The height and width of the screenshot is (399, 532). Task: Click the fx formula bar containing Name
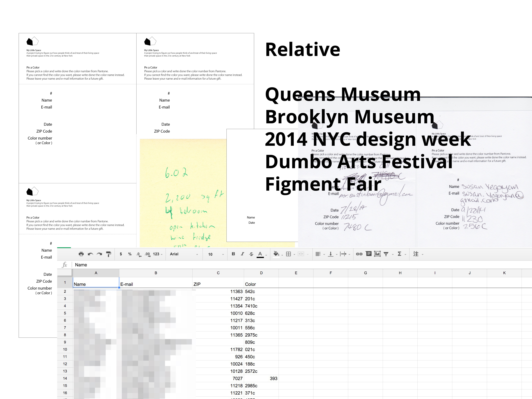pos(302,265)
